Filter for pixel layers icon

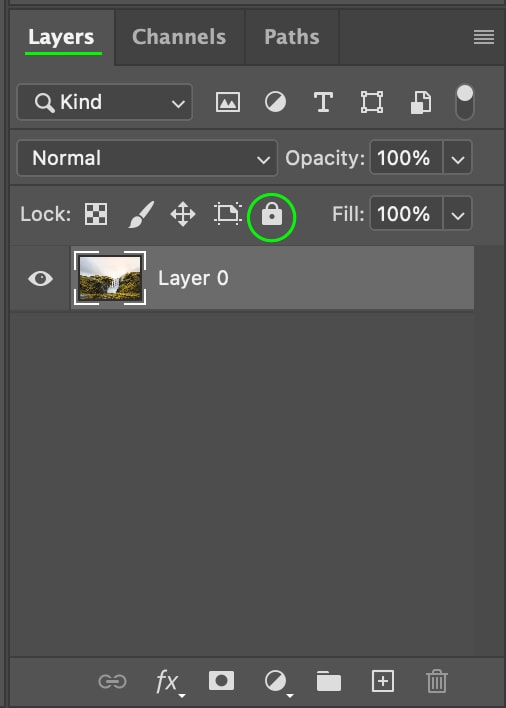228,102
